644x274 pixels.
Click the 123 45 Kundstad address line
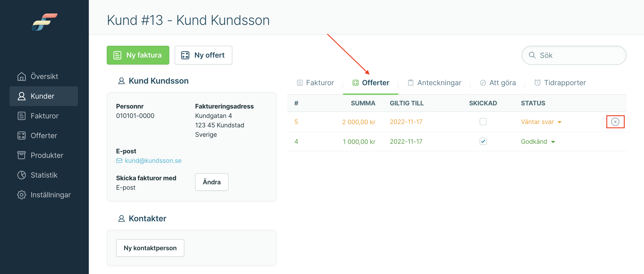219,125
